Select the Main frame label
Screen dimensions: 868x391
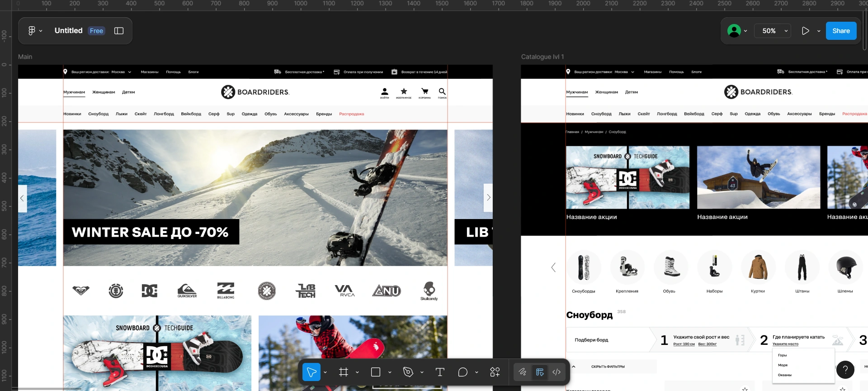click(25, 57)
